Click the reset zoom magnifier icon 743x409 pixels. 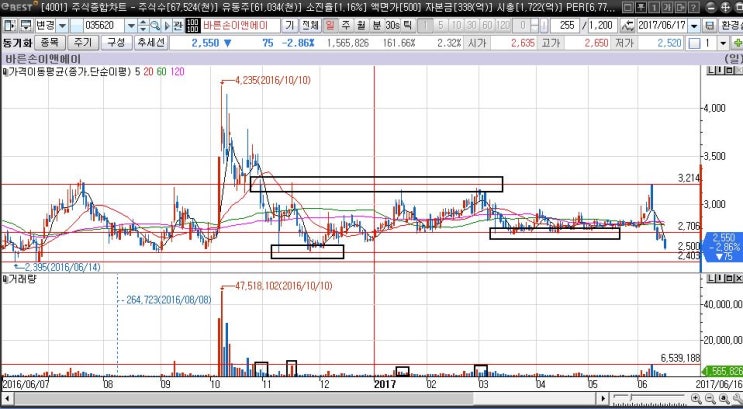[725, 399]
